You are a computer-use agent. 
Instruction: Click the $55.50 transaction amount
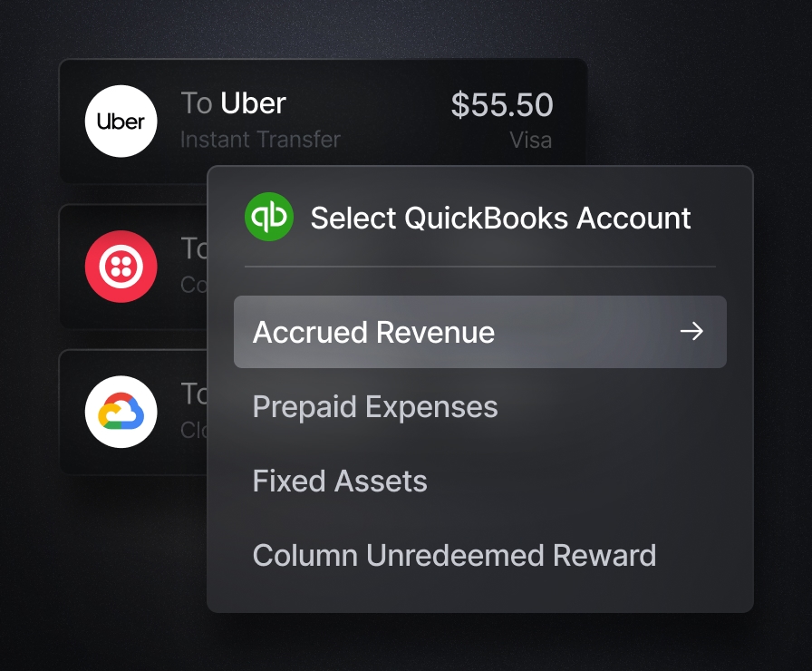(502, 104)
